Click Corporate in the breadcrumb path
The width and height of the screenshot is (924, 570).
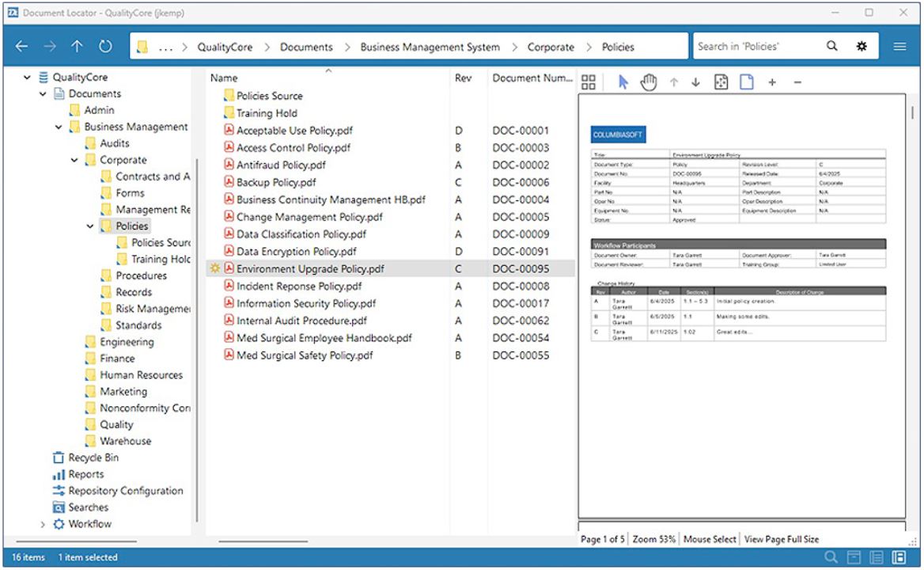[551, 47]
